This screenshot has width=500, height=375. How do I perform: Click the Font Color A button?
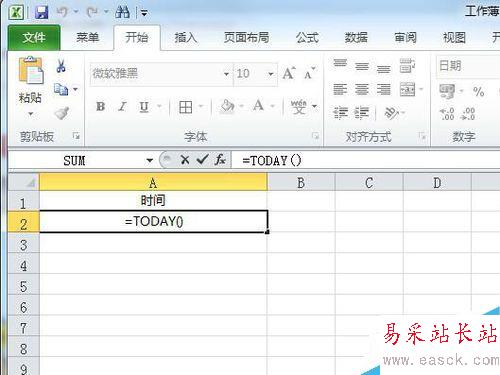click(258, 106)
